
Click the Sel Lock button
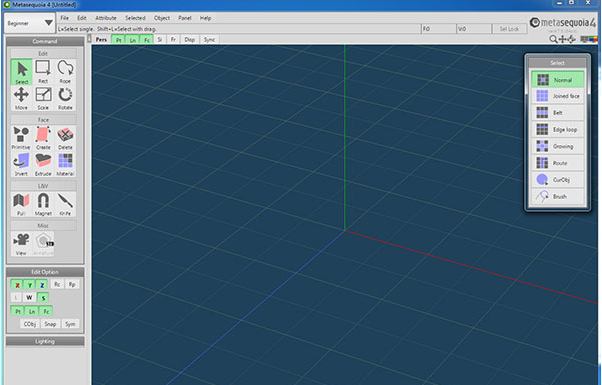point(509,29)
